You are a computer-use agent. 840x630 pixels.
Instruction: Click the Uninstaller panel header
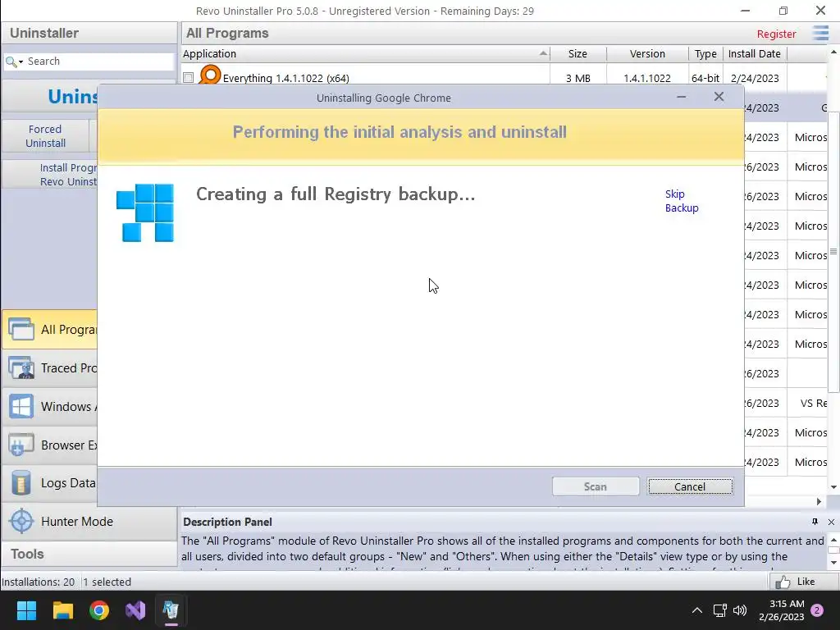(89, 33)
